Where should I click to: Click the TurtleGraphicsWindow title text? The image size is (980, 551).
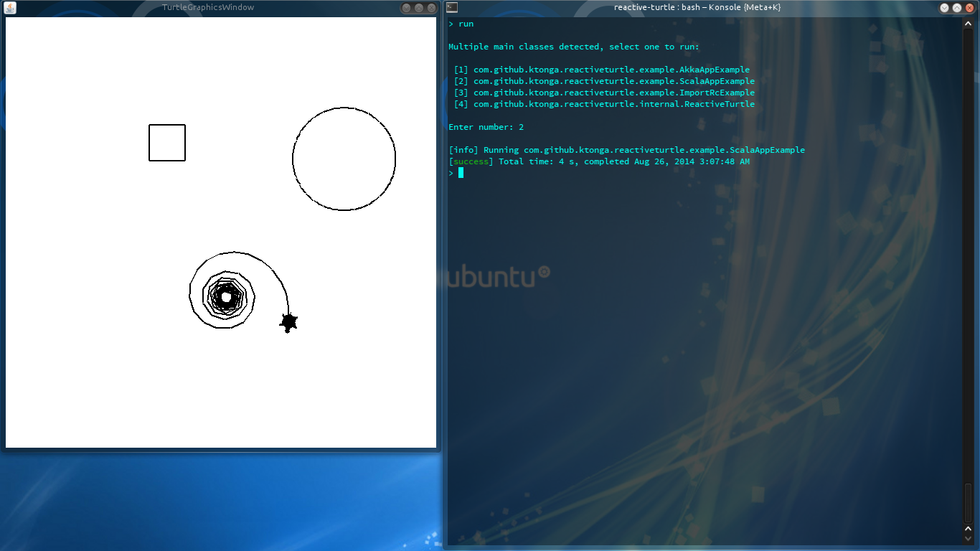[x=208, y=8]
